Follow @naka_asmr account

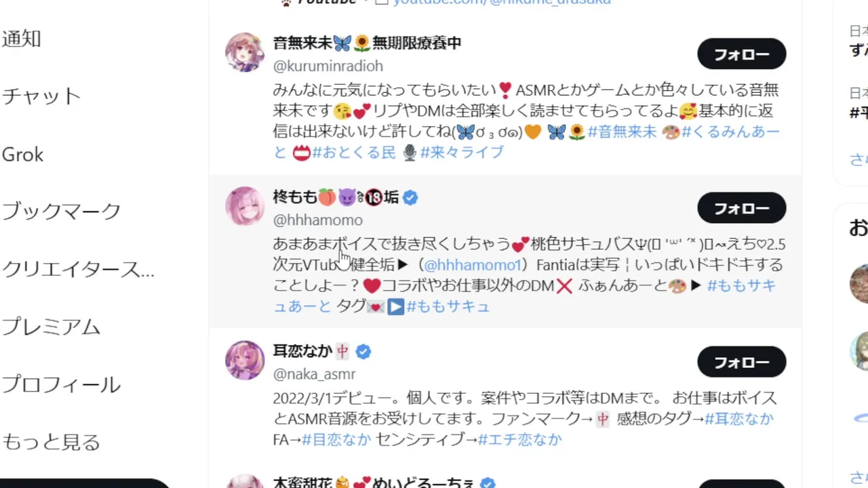pyautogui.click(x=742, y=362)
